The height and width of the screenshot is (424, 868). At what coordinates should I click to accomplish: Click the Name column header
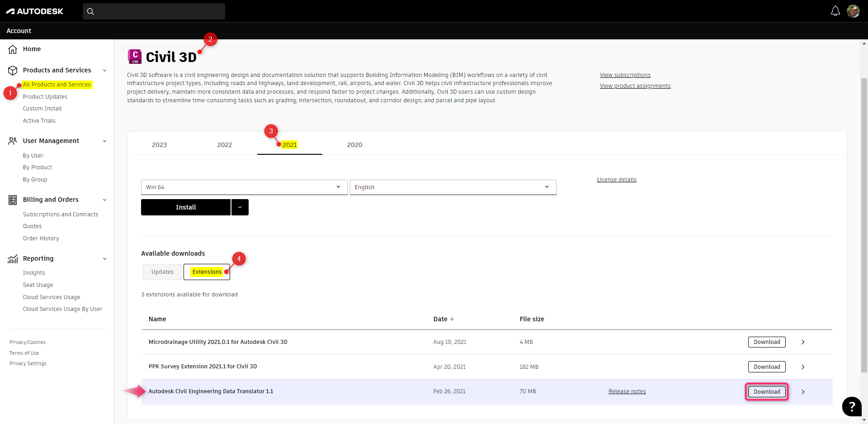pos(157,319)
